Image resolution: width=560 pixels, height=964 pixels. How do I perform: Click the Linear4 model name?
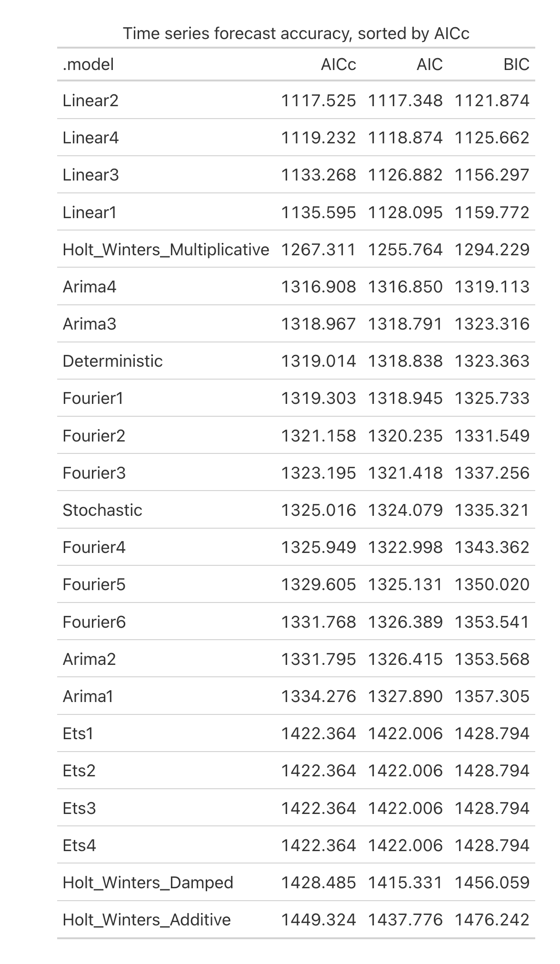click(90, 138)
